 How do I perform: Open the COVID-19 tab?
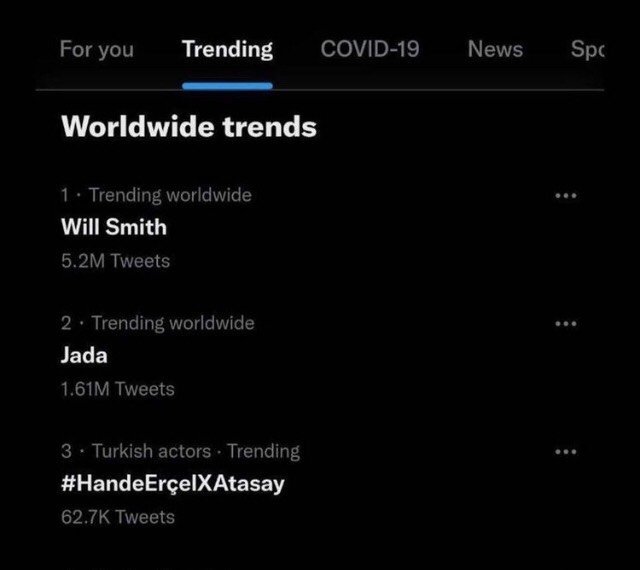370,49
